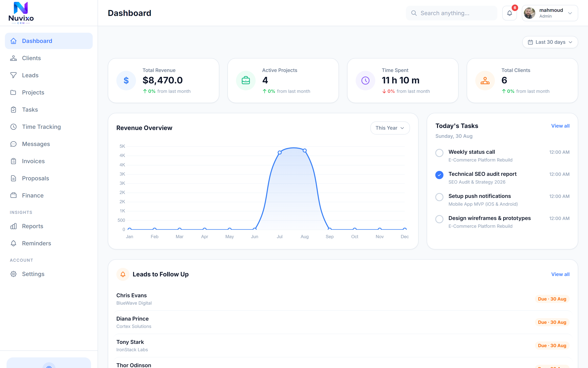
Task: Mark Weekly status call task complete
Action: [x=439, y=153]
